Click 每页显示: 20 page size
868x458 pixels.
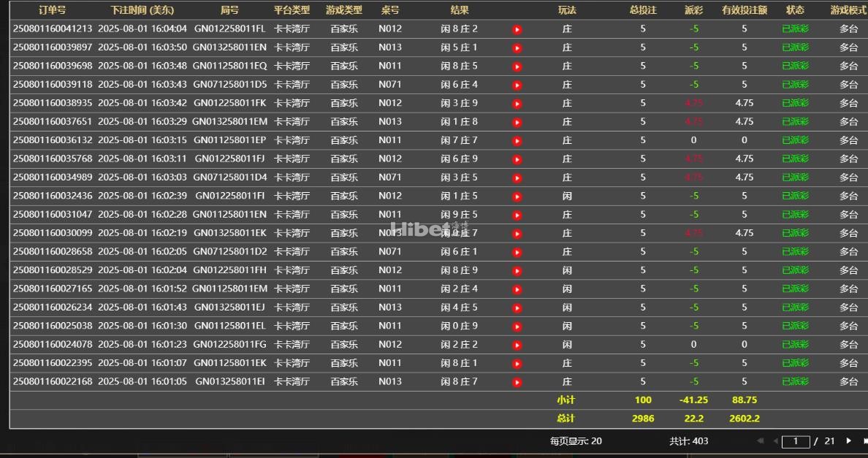point(576,441)
